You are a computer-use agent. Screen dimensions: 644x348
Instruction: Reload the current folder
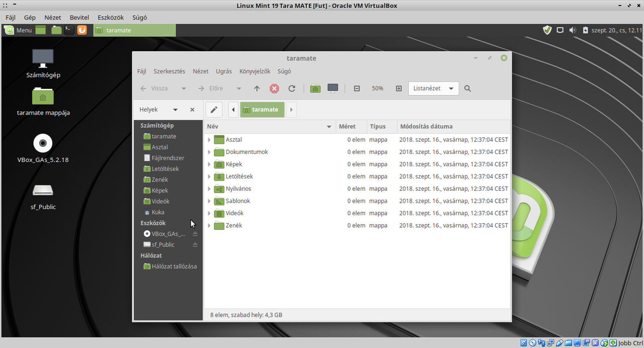click(x=292, y=89)
